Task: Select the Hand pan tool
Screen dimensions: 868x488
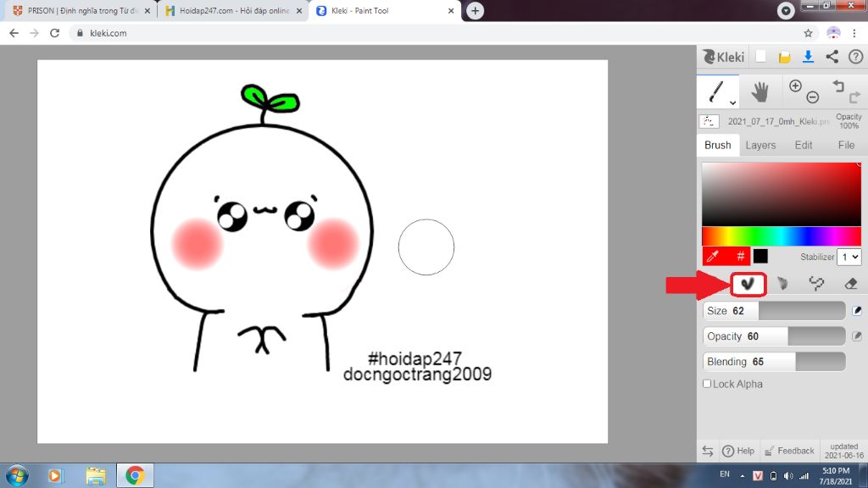Action: (760, 91)
